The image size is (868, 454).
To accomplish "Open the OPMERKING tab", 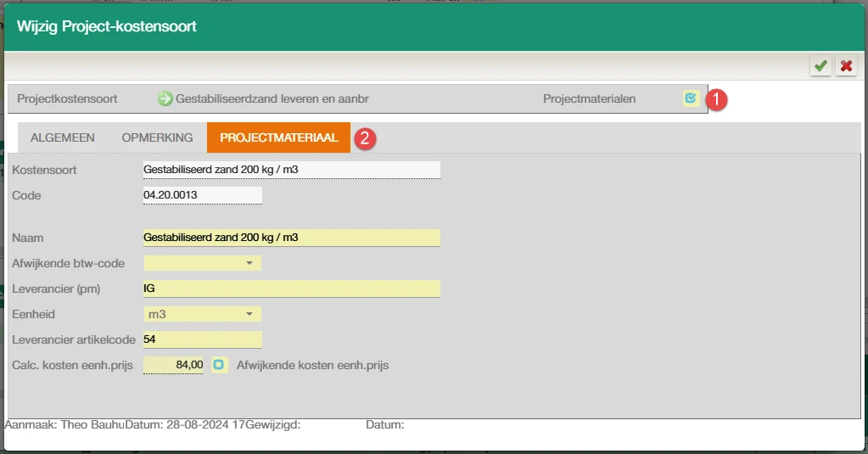I will click(x=157, y=137).
